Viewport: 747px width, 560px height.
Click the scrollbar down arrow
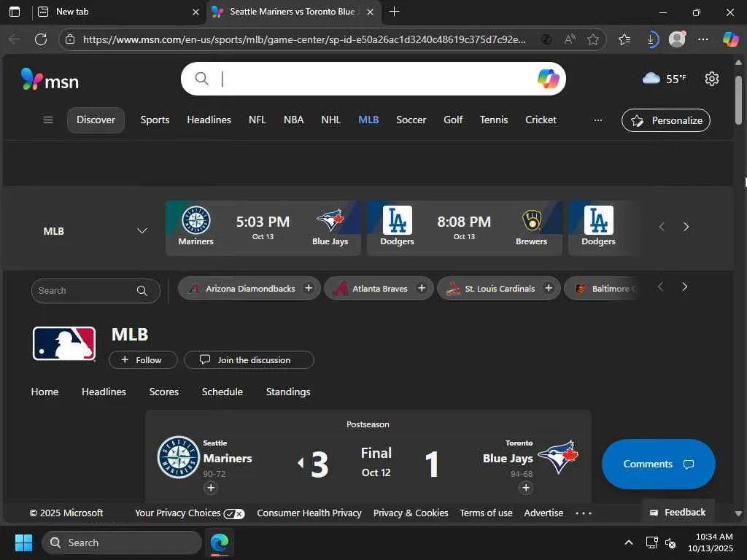coord(738,513)
